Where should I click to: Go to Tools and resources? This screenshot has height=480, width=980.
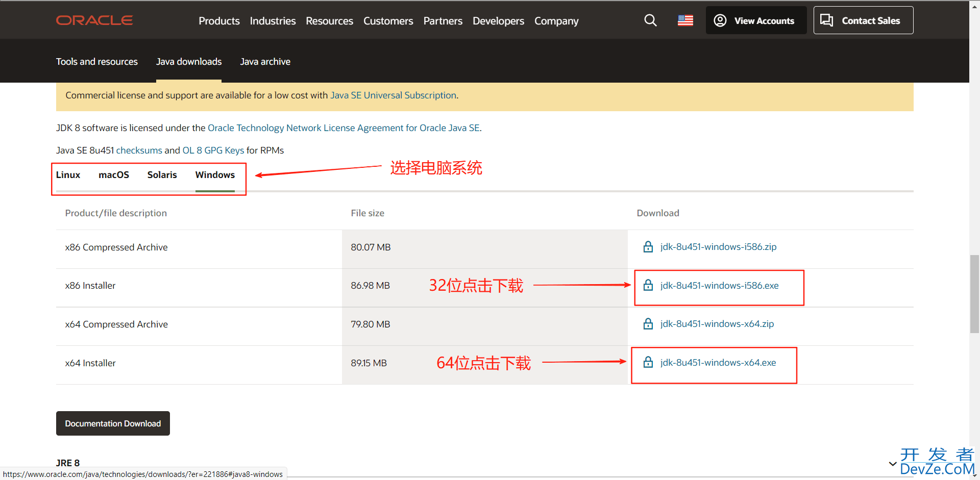(97, 62)
